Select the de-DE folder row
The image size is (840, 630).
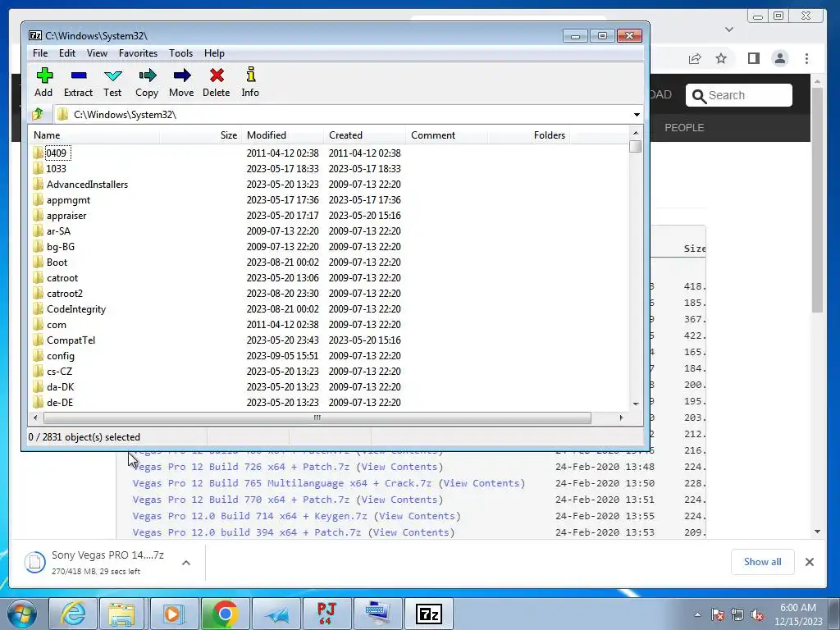point(329,402)
